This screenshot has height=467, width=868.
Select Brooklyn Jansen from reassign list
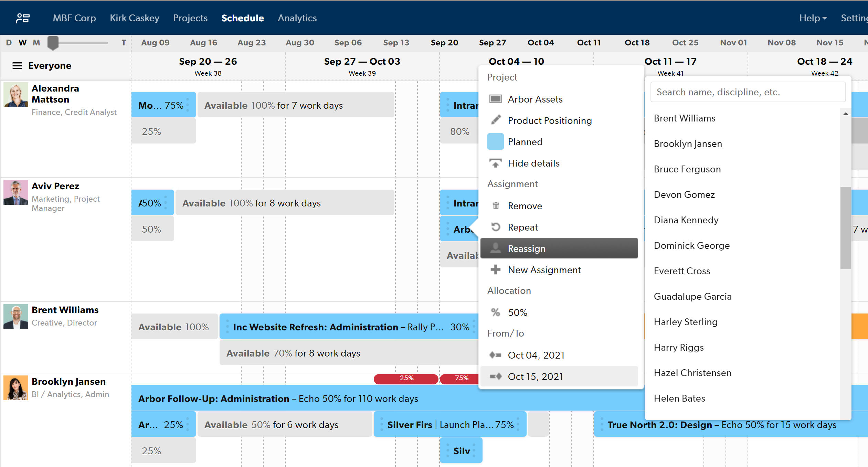point(689,143)
